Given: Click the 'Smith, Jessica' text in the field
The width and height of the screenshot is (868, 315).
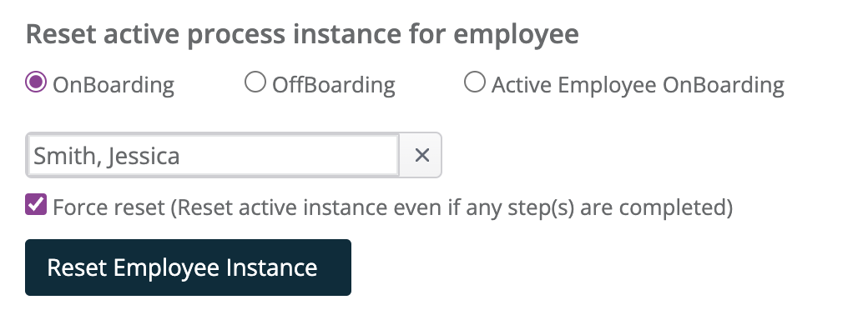Looking at the screenshot, I should click(106, 157).
